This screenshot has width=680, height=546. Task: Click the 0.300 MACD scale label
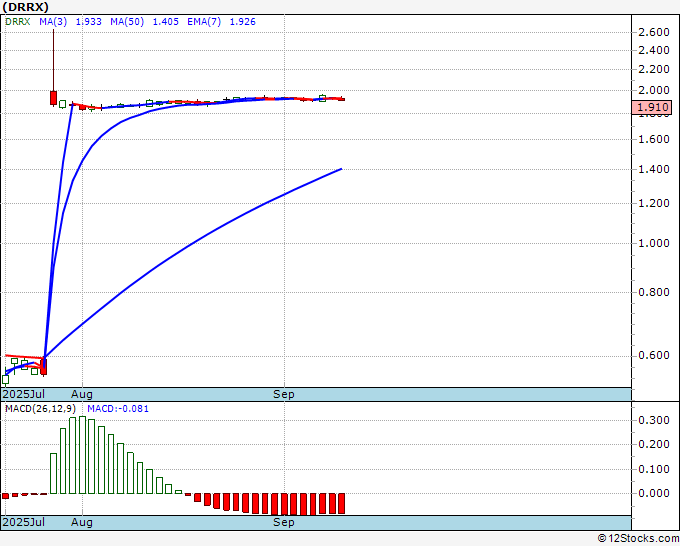point(654,420)
